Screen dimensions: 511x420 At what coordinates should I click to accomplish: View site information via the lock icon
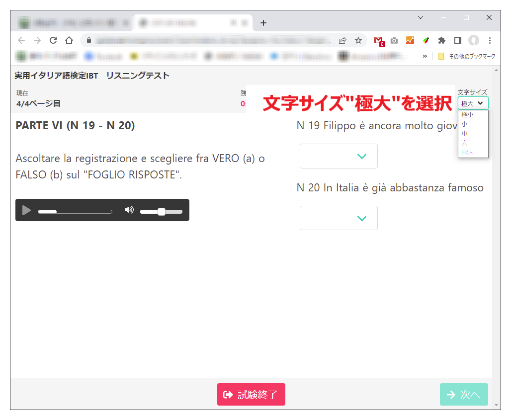pyautogui.click(x=88, y=40)
